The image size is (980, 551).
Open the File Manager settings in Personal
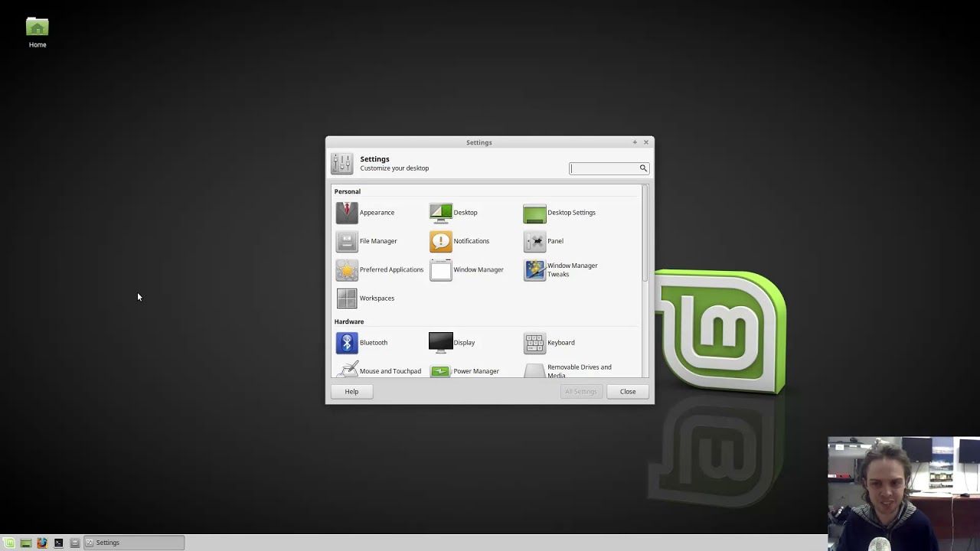[x=367, y=241]
